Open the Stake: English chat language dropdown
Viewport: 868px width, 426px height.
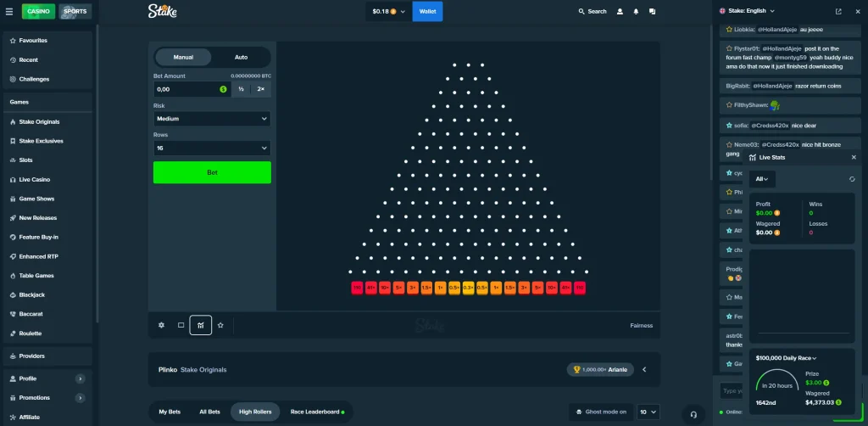click(746, 11)
